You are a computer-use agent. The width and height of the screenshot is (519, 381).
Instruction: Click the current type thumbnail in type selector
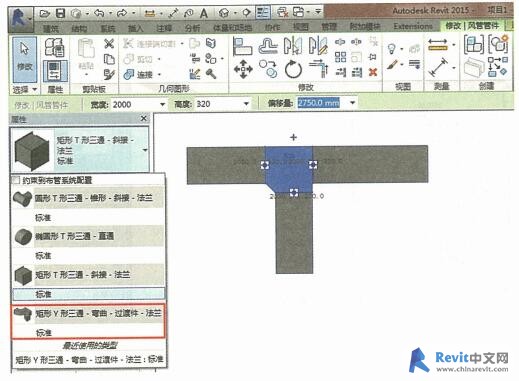pos(32,151)
